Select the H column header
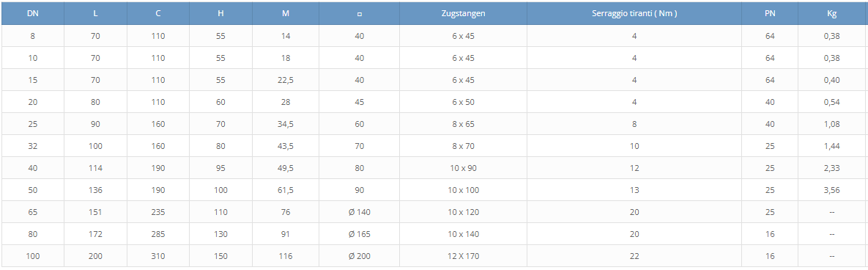 tap(221, 14)
